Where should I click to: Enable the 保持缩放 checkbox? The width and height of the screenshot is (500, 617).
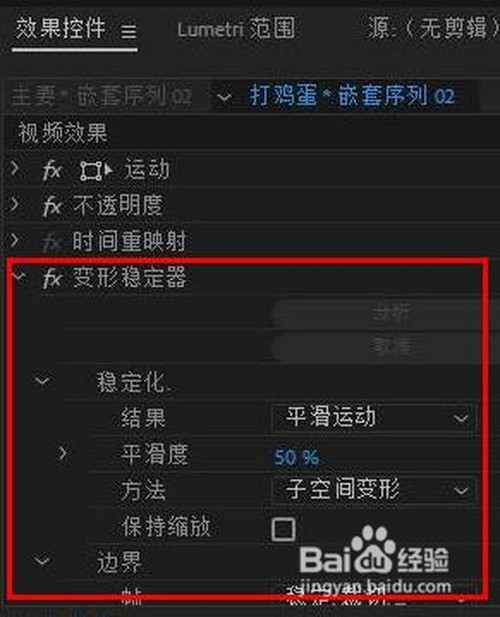coord(283,529)
